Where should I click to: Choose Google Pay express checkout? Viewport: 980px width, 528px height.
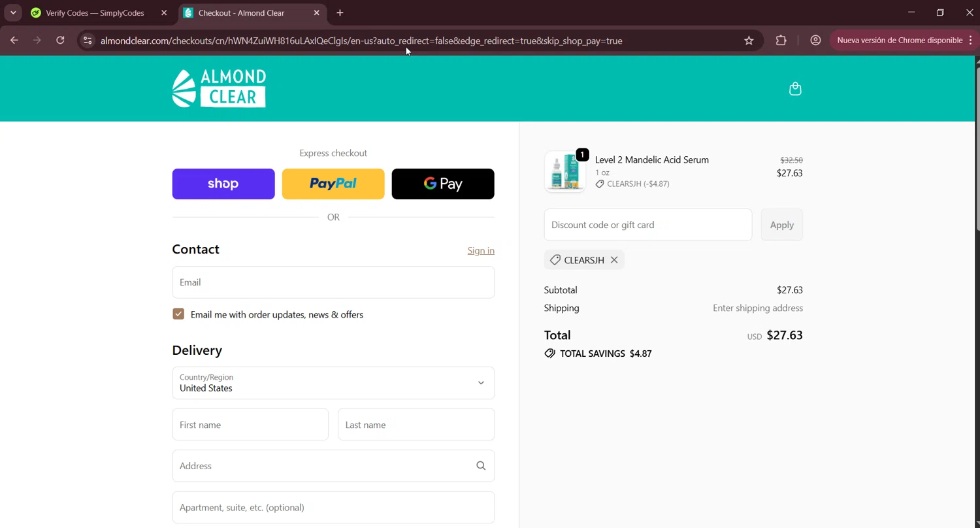pyautogui.click(x=443, y=184)
